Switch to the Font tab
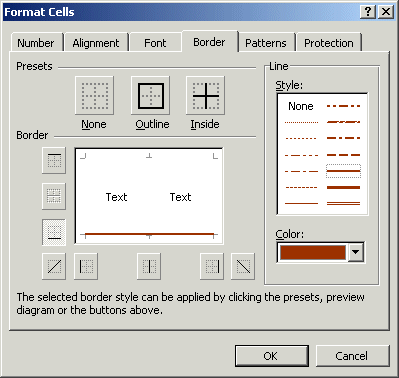Viewport: 399px width, 378px height. click(155, 43)
